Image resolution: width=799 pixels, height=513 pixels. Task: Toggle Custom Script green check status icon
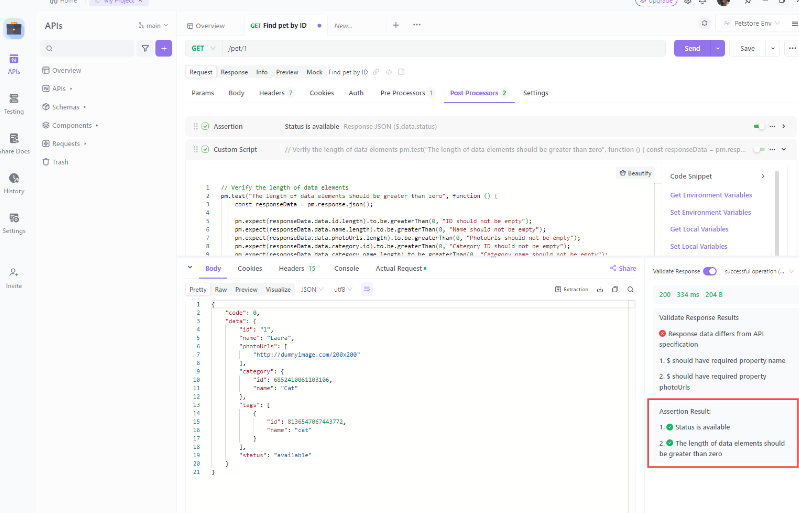205,149
